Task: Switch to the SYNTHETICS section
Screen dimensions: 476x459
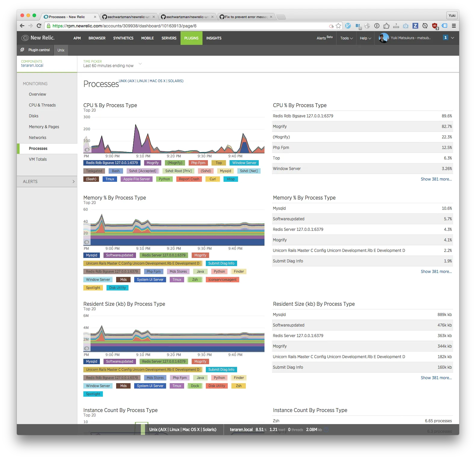Action: [123, 38]
